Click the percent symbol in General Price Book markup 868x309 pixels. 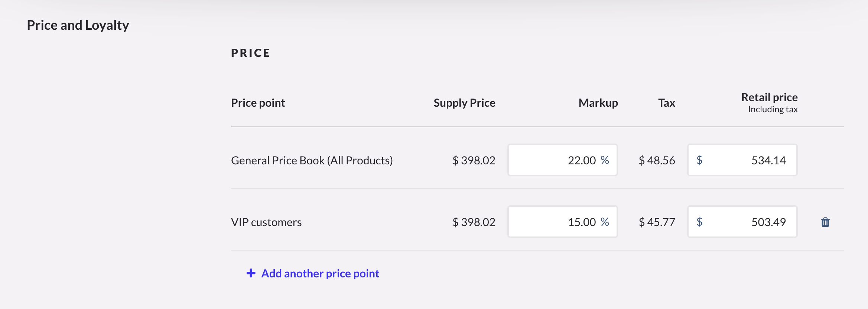(605, 160)
